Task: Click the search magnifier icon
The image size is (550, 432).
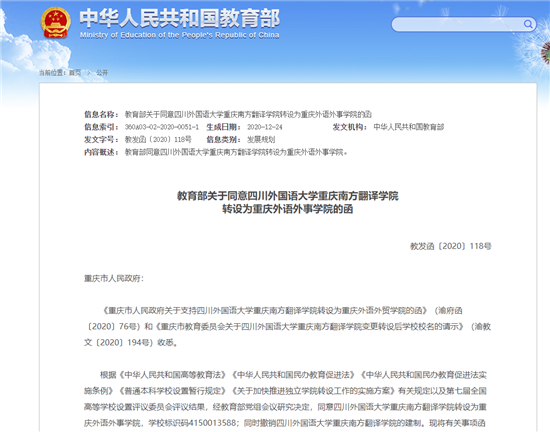Action: pos(528,24)
